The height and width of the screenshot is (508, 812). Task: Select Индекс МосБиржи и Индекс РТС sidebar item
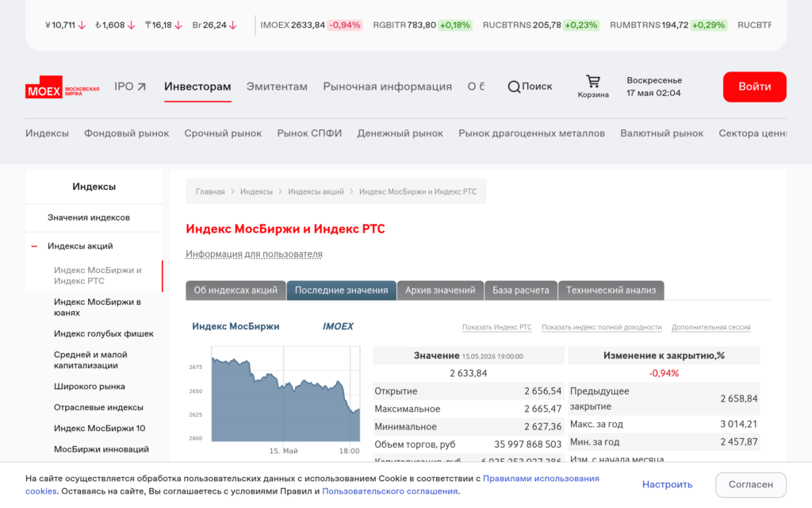tap(98, 275)
